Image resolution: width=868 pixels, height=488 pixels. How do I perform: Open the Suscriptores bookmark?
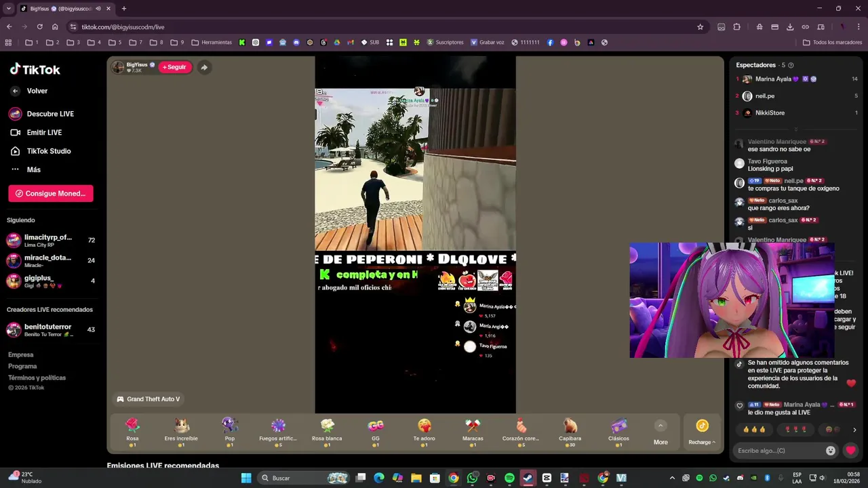click(x=445, y=42)
